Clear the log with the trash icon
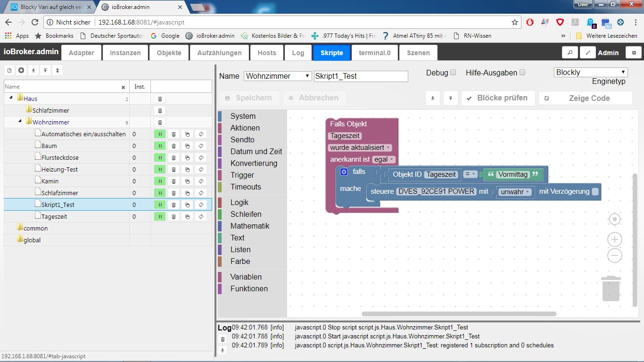644x362 pixels. tap(223, 339)
